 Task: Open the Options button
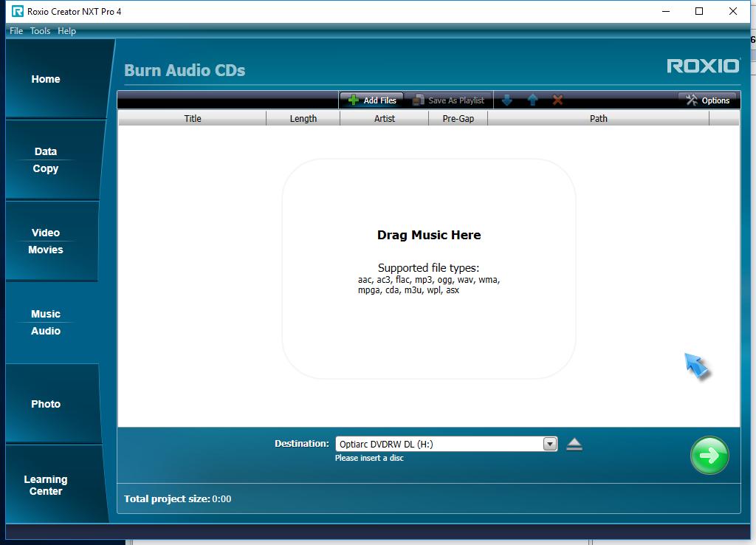click(707, 100)
